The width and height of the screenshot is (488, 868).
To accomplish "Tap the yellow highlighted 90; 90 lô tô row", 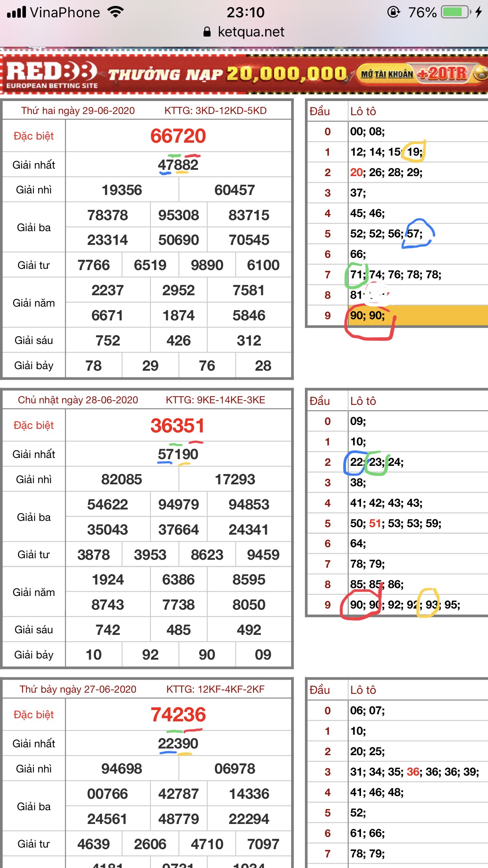I will point(417,316).
